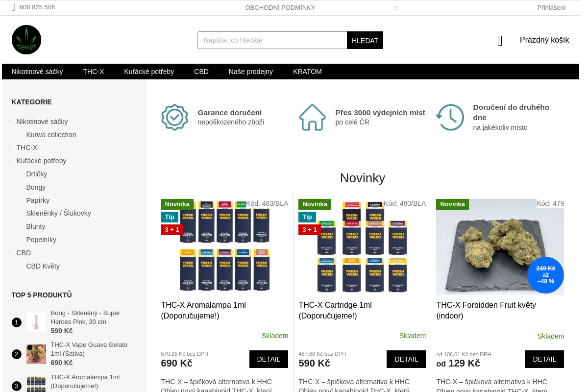Select rank 1 bullet in Top 5 produktů

pos(17,322)
